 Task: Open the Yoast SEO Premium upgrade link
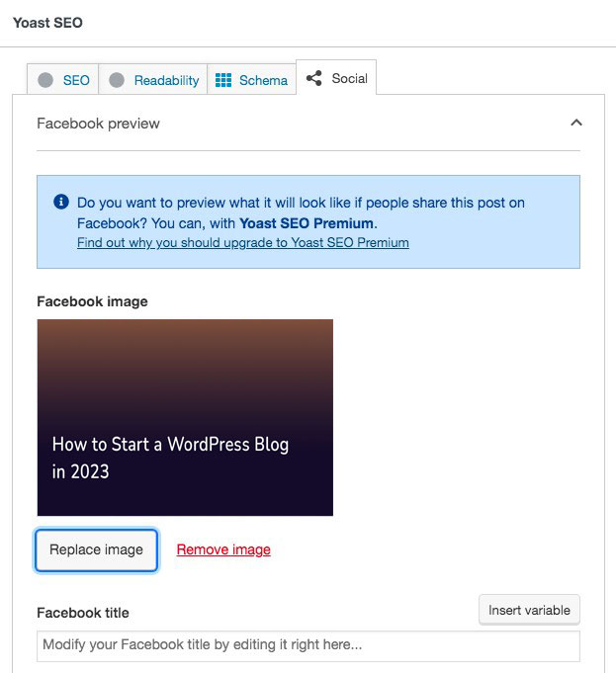pos(242,242)
